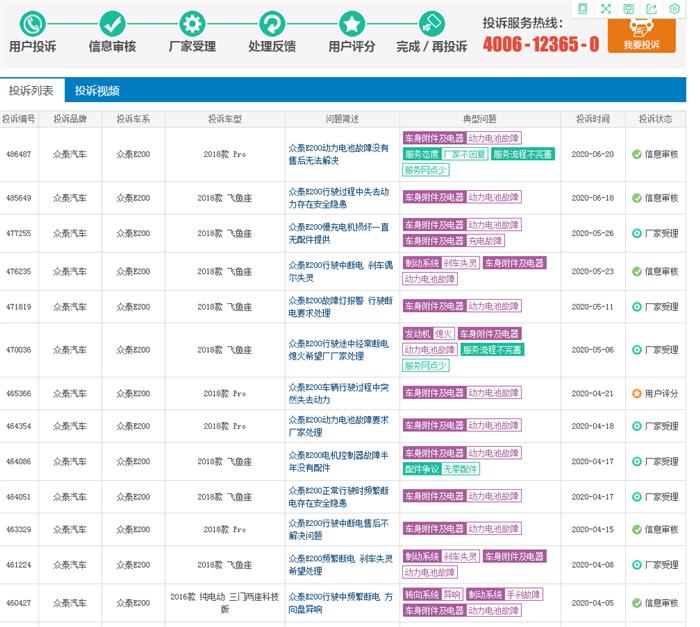Click the 厂家受理 gear step icon
Screen dimensions: 700x627
click(x=192, y=23)
